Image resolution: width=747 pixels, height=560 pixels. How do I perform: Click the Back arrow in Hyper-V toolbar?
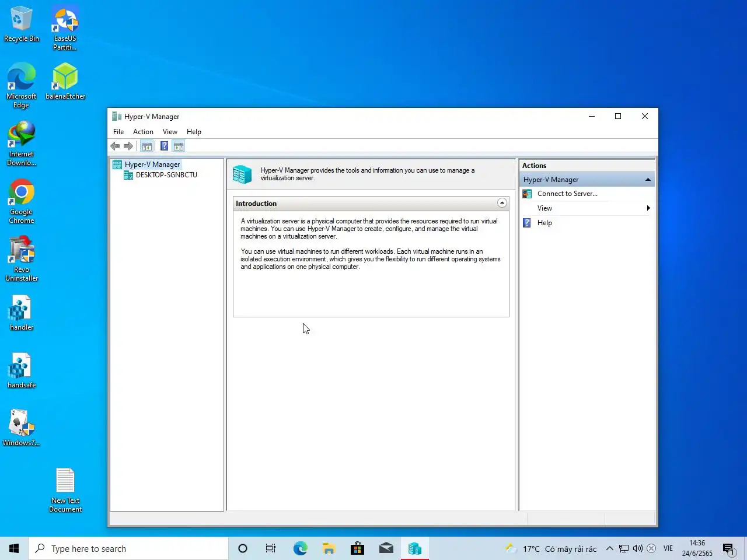click(115, 146)
